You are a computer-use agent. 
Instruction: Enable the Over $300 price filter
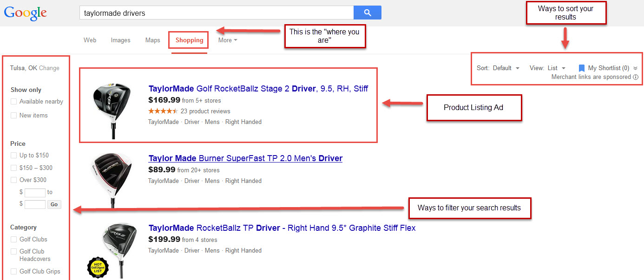pos(14,180)
